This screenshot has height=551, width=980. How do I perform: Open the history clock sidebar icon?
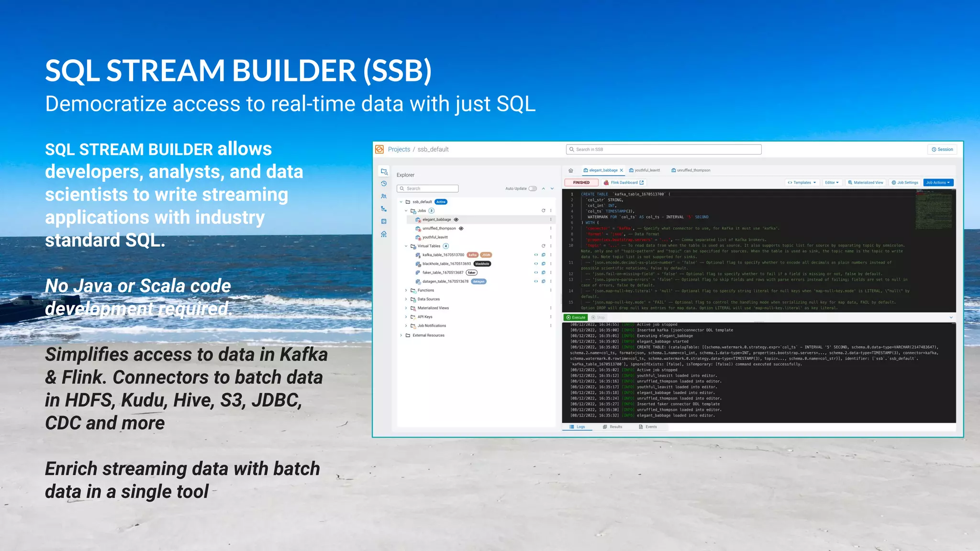pyautogui.click(x=384, y=184)
